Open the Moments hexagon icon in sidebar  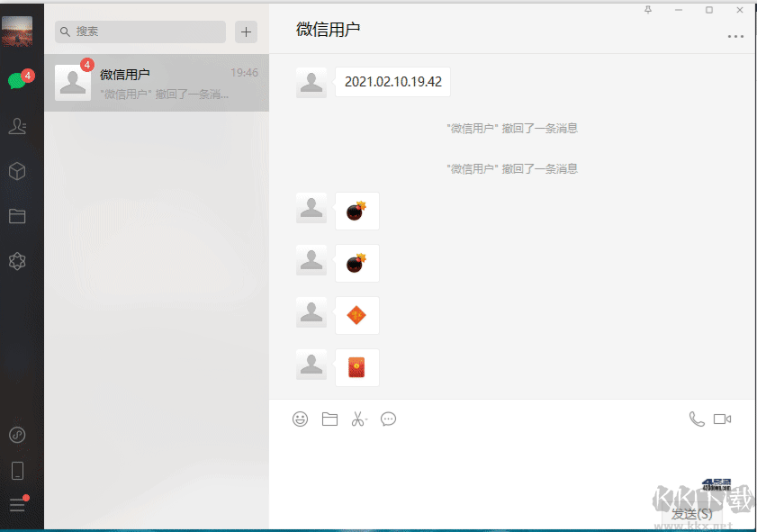(x=17, y=261)
